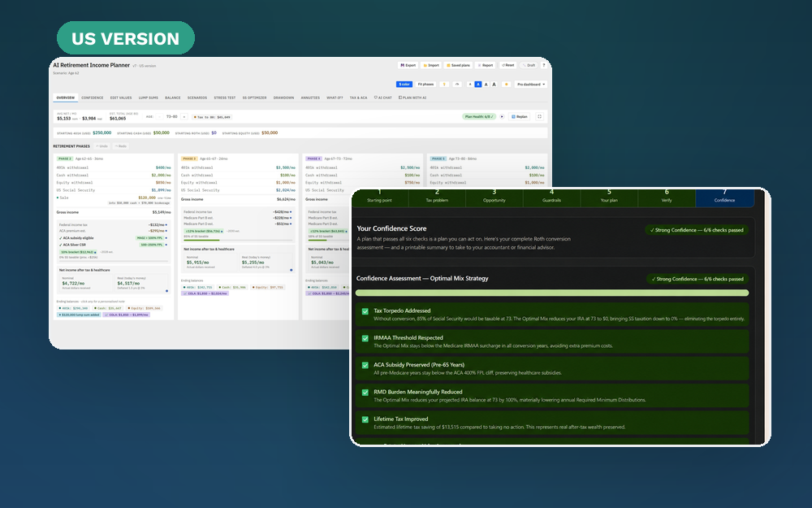Click the redo arrow icon beside lightbulb
The image size is (812, 508).
[x=457, y=84]
